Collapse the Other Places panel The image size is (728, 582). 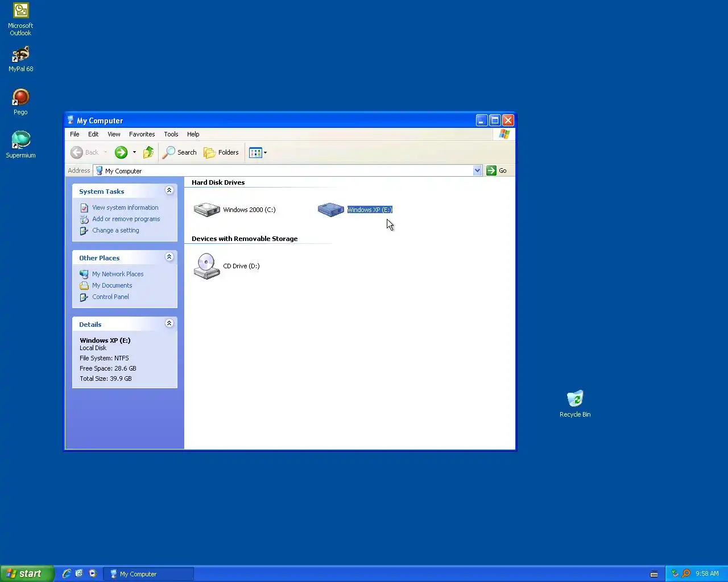(x=169, y=257)
